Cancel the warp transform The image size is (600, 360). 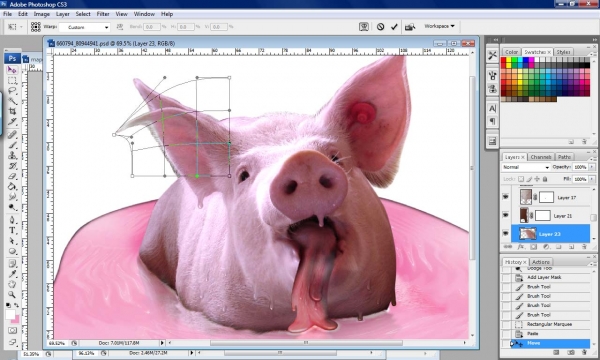click(380, 27)
